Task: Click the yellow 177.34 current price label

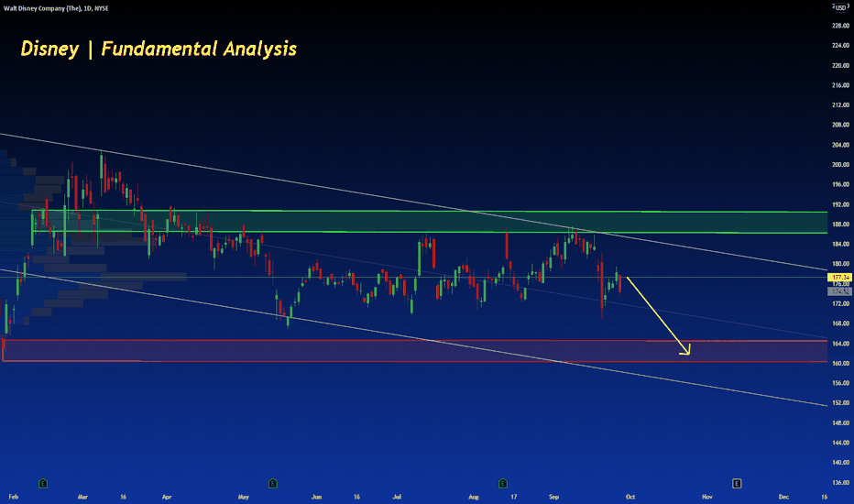Action: click(840, 278)
